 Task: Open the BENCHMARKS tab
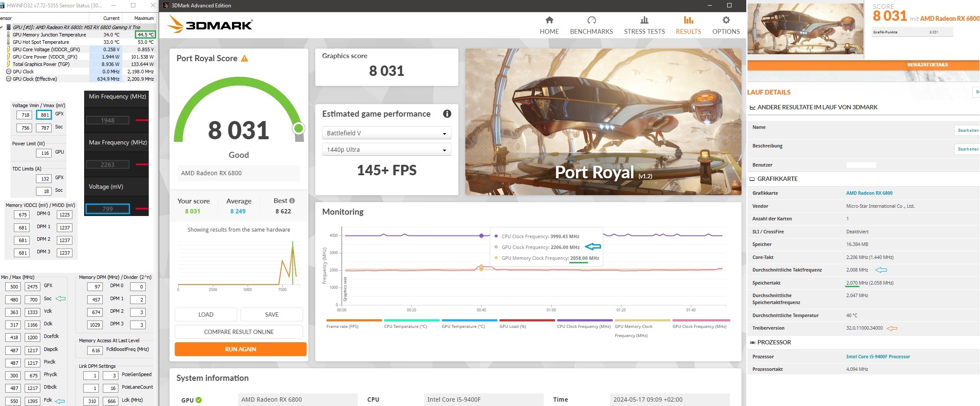[591, 26]
